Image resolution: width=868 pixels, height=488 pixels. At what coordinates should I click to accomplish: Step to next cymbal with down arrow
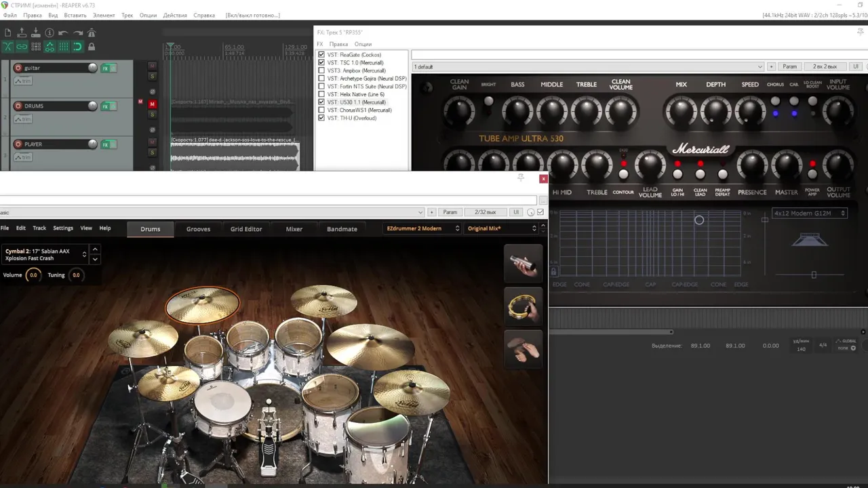[95, 259]
